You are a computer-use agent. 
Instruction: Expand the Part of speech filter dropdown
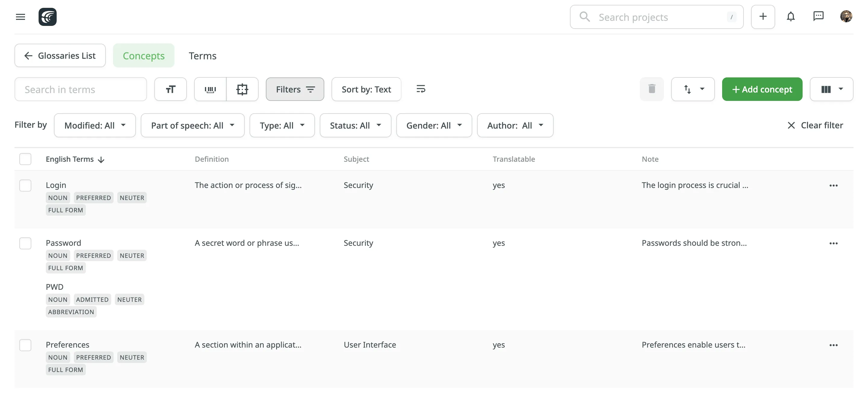192,126
